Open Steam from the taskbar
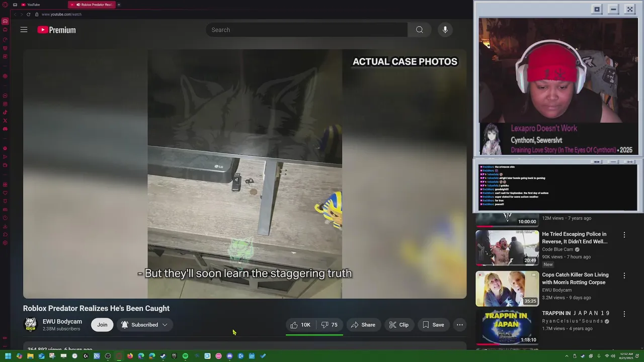 click(x=163, y=356)
